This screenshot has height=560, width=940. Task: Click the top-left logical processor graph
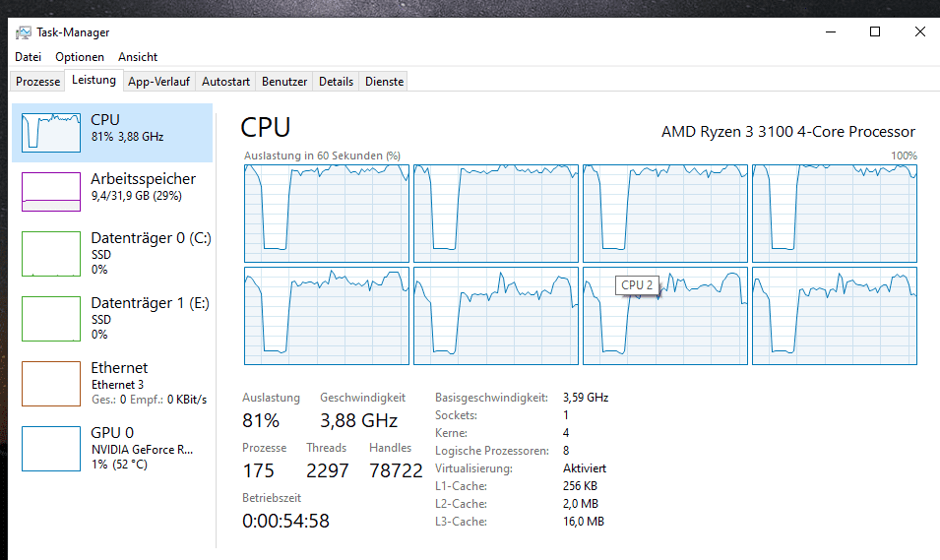click(326, 213)
